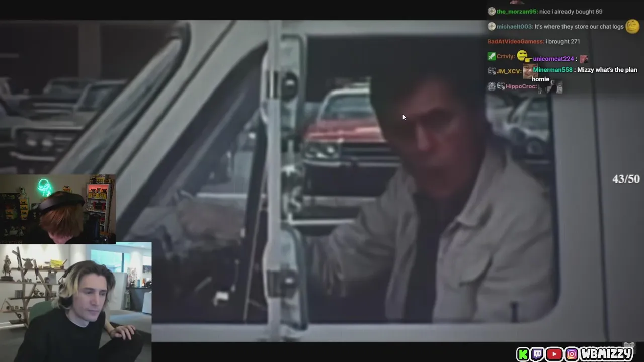Click username Minerman558 in chat

click(x=552, y=70)
